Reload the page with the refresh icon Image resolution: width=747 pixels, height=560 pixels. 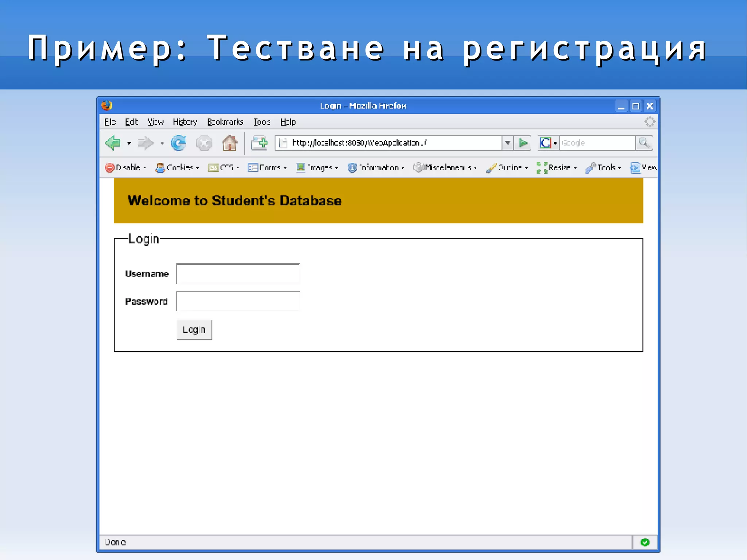(178, 143)
